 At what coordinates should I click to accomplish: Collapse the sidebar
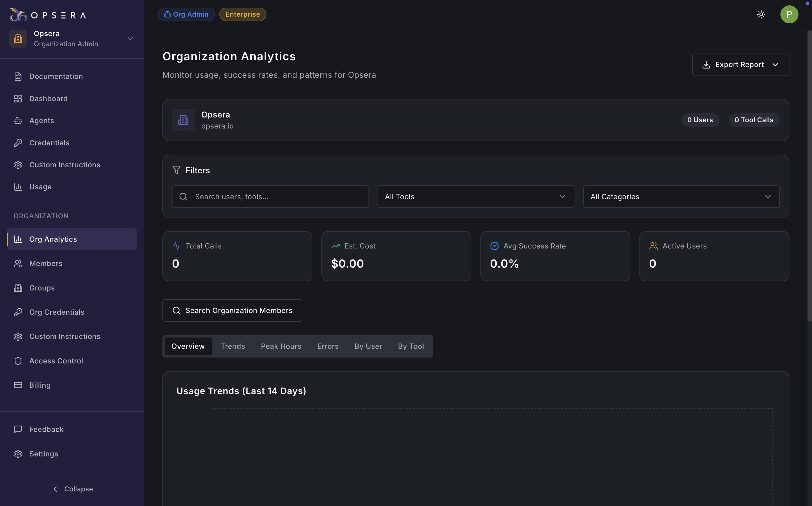click(72, 489)
